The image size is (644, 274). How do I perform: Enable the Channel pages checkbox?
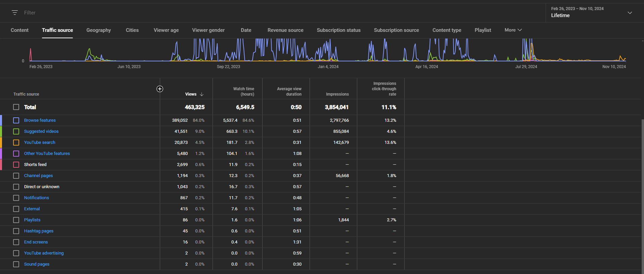[16, 176]
